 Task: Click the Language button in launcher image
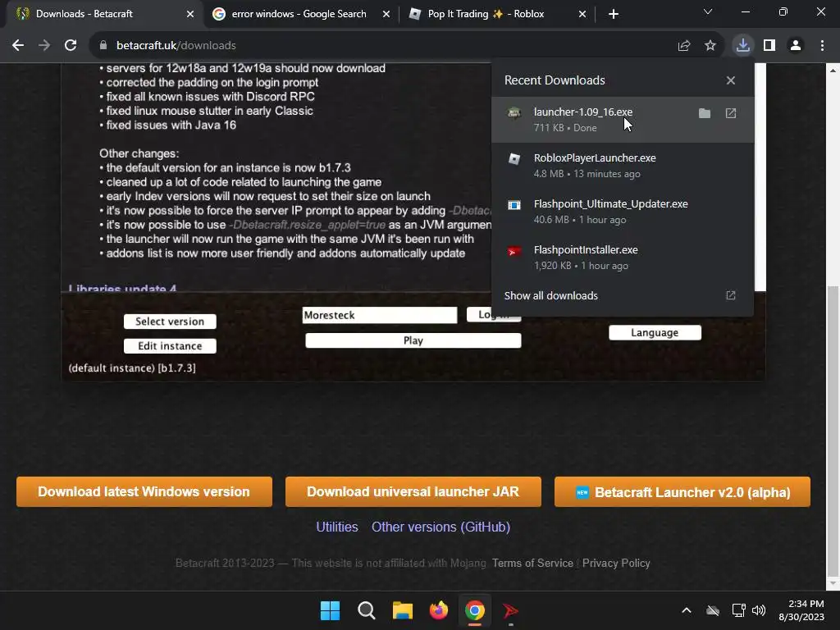click(x=655, y=333)
